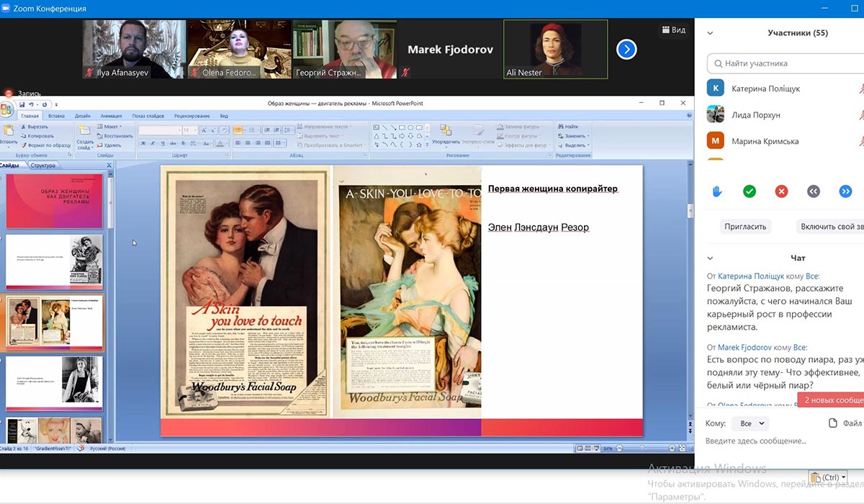Open Zoom Вид view options
This screenshot has width=864, height=504.
(673, 30)
